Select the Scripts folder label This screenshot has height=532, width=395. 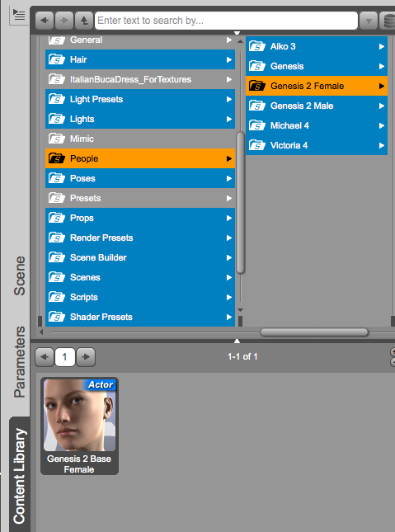(84, 297)
